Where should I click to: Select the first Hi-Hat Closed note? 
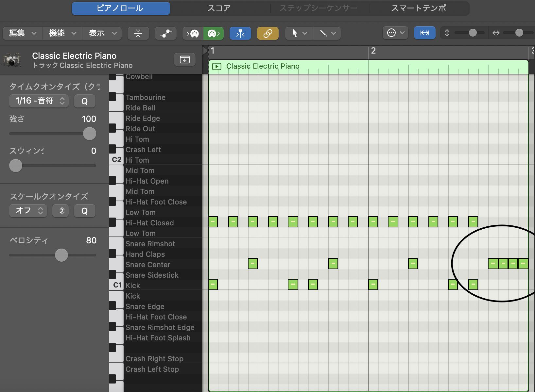(x=213, y=222)
